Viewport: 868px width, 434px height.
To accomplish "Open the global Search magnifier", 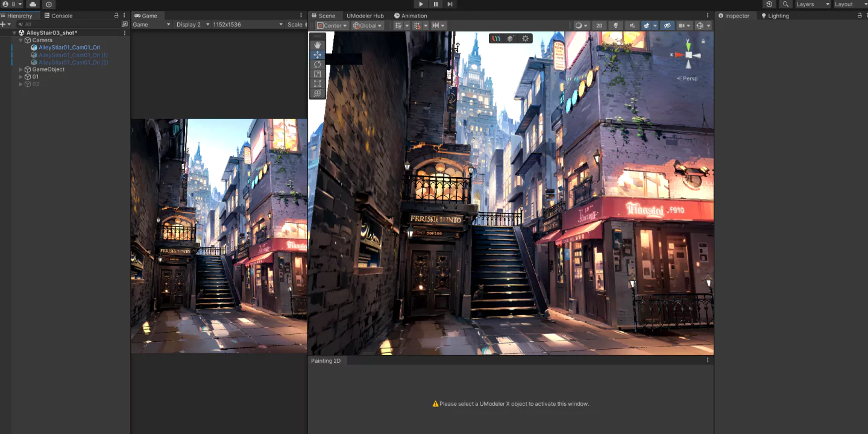I will pos(785,4).
